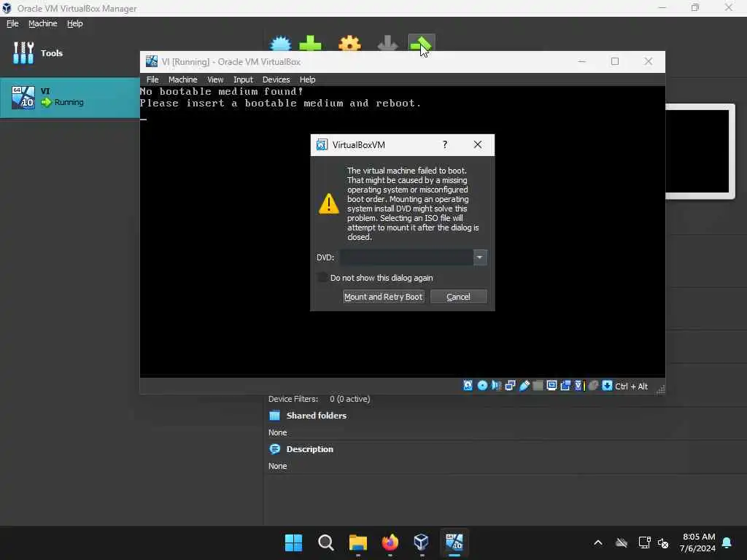This screenshot has width=747, height=560.
Task: Open the notifications bell icon
Action: click(x=727, y=542)
